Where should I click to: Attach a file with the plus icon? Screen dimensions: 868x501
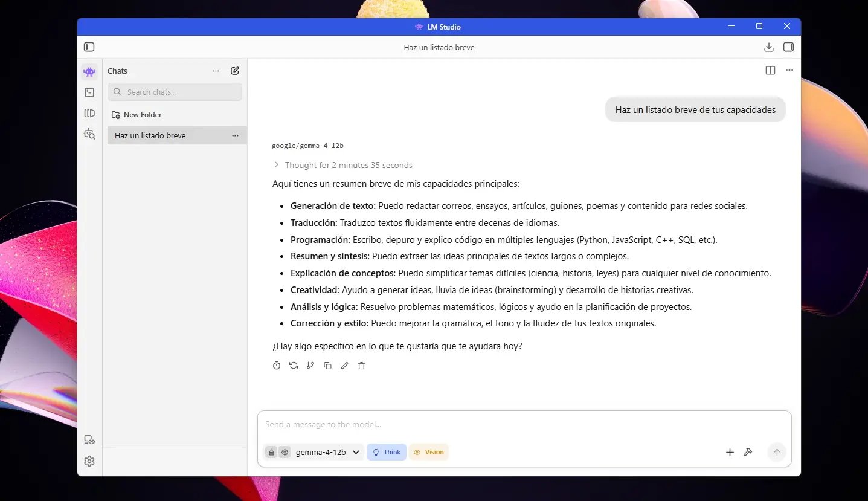(x=730, y=452)
